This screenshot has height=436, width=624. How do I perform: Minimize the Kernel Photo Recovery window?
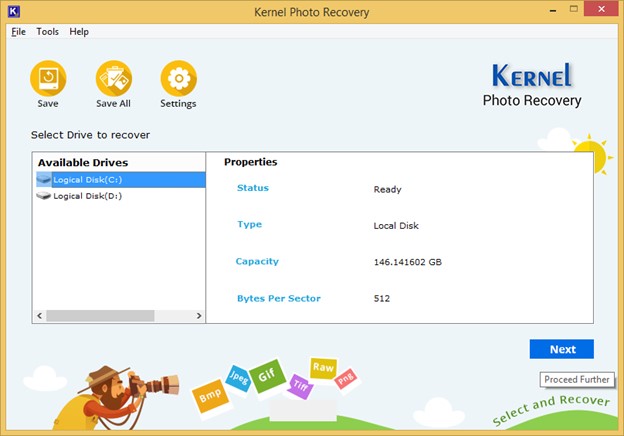[x=553, y=10]
